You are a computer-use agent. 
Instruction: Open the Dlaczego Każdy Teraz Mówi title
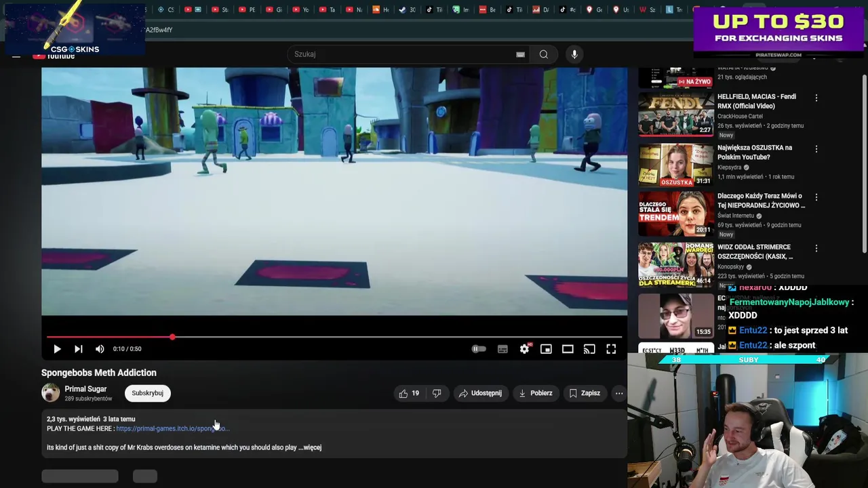point(762,201)
